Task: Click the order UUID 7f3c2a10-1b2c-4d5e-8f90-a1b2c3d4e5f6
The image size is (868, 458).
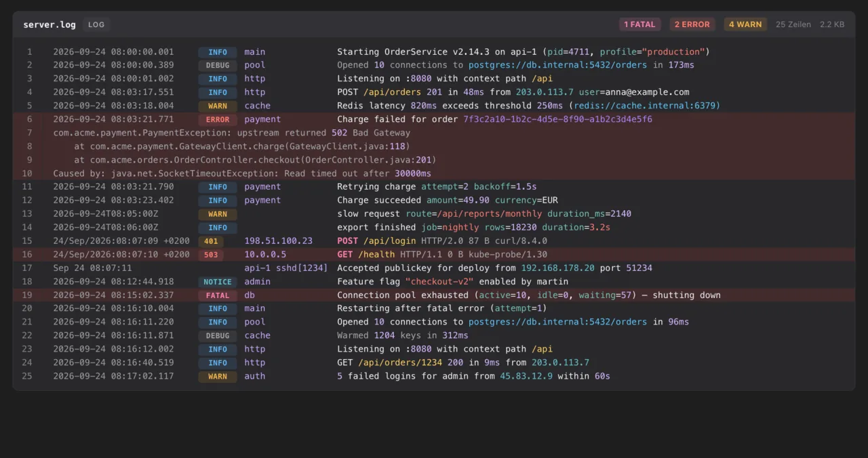Action: click(x=557, y=119)
